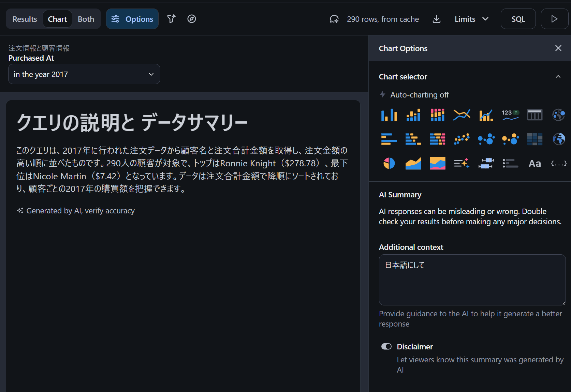The height and width of the screenshot is (392, 571).
Task: Select the stacked area chart type
Action: [x=437, y=164]
